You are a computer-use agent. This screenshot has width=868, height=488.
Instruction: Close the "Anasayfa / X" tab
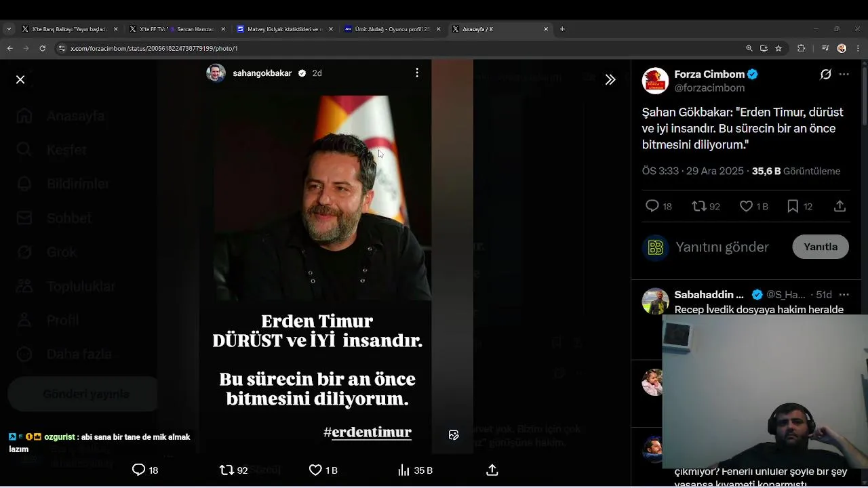pyautogui.click(x=546, y=29)
